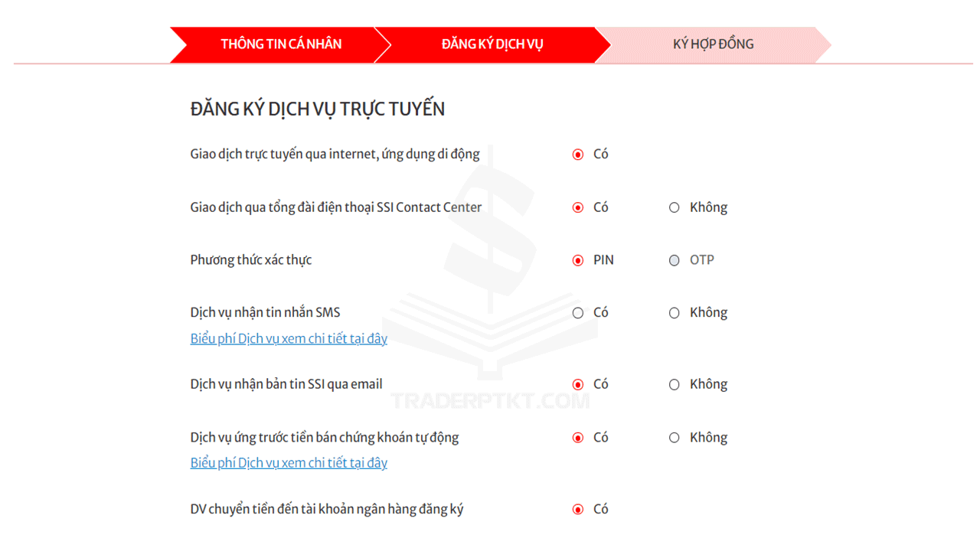Image resolution: width=980 pixels, height=551 pixels.
Task: Click the Giao dịch trực tuyến qua internet label
Action: (335, 155)
